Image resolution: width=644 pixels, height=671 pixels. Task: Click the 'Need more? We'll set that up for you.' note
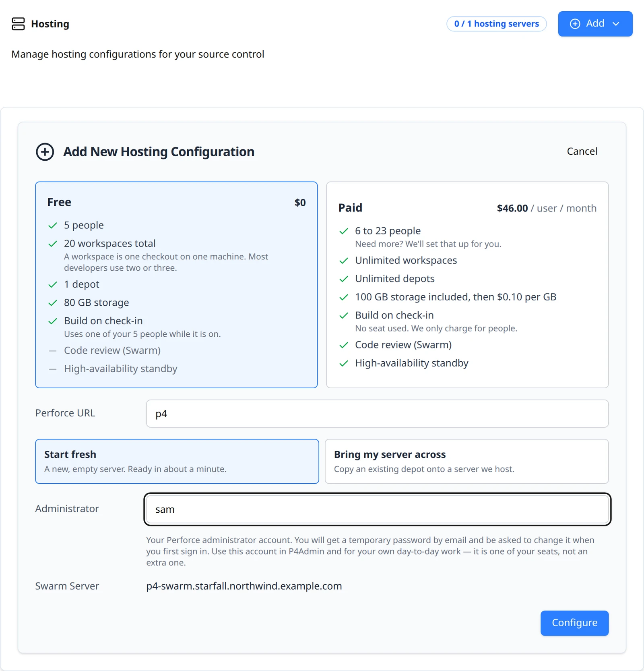coord(428,244)
